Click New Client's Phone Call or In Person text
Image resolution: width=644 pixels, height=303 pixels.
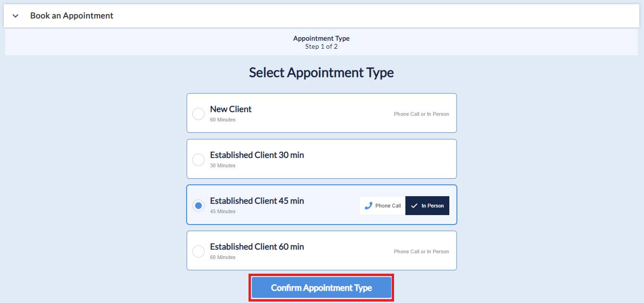coord(421,114)
